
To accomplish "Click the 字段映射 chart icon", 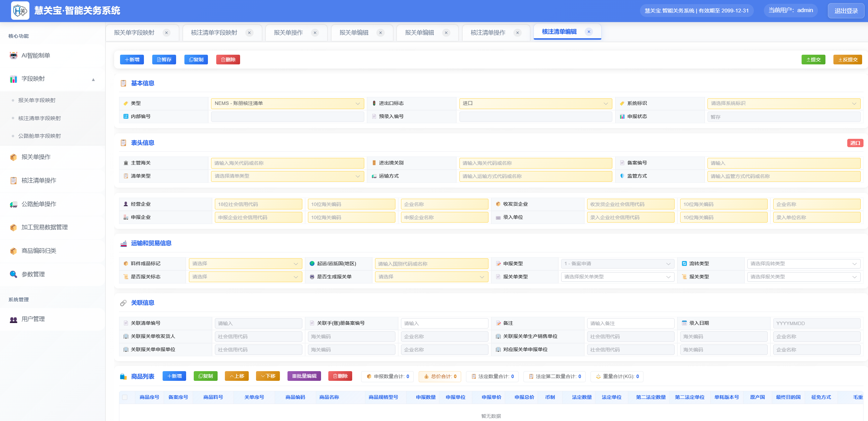I will click(13, 79).
